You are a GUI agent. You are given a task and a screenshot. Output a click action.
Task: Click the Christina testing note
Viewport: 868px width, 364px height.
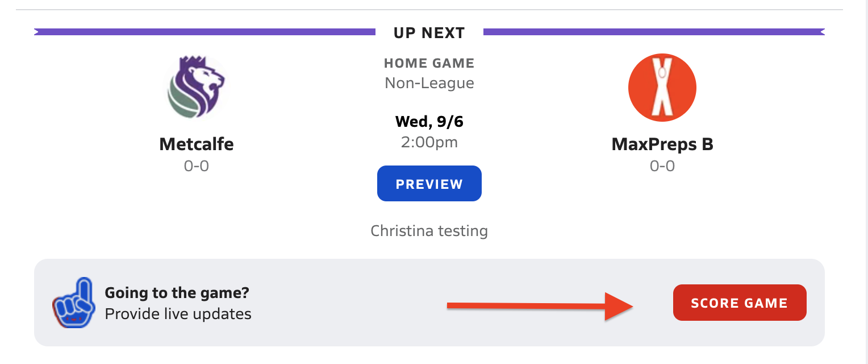tap(429, 231)
